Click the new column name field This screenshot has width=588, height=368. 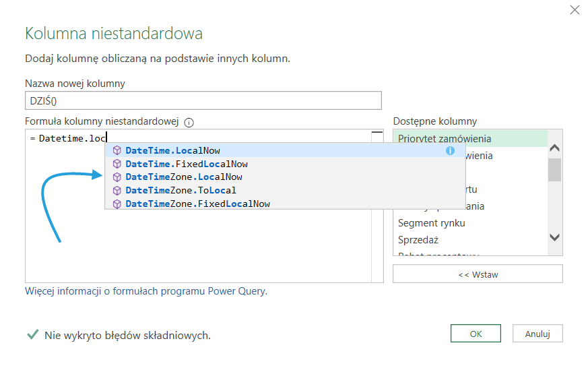point(203,100)
